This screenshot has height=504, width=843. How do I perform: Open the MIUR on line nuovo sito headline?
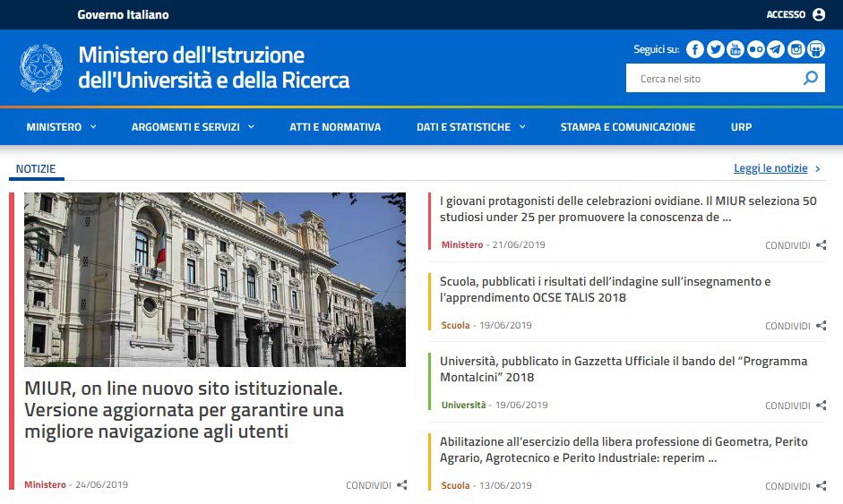pos(184,410)
